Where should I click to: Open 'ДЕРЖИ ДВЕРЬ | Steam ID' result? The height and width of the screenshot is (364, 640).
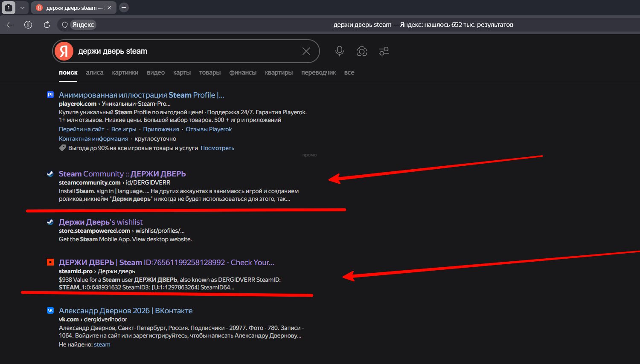[x=166, y=263]
